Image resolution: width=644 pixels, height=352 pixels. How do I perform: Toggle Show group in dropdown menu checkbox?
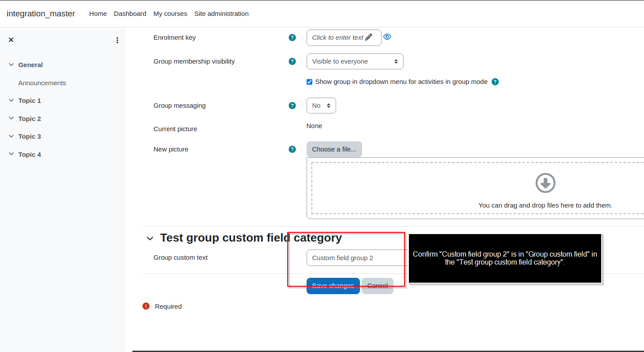tap(309, 82)
